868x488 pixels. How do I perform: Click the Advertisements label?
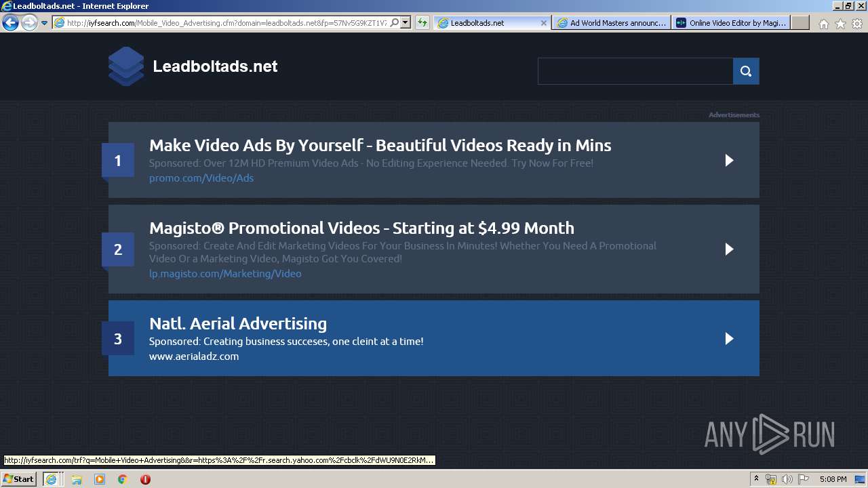(734, 115)
